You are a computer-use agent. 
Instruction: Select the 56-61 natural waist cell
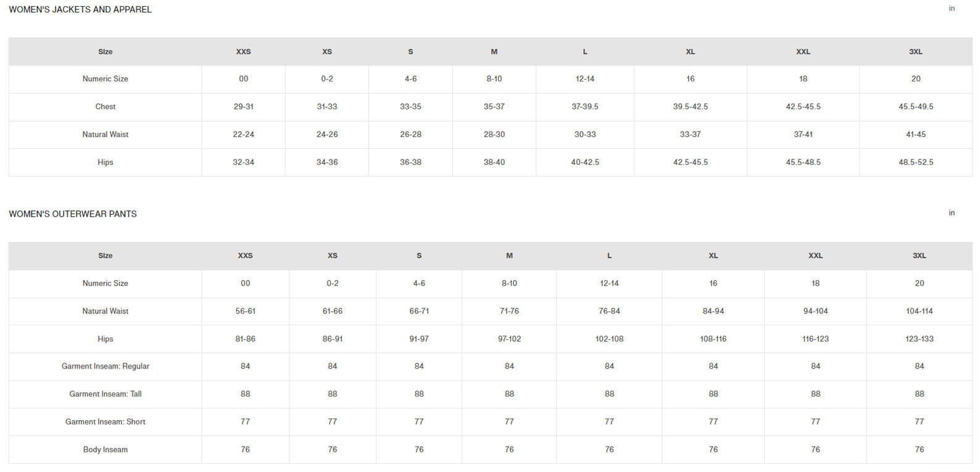pyautogui.click(x=245, y=312)
